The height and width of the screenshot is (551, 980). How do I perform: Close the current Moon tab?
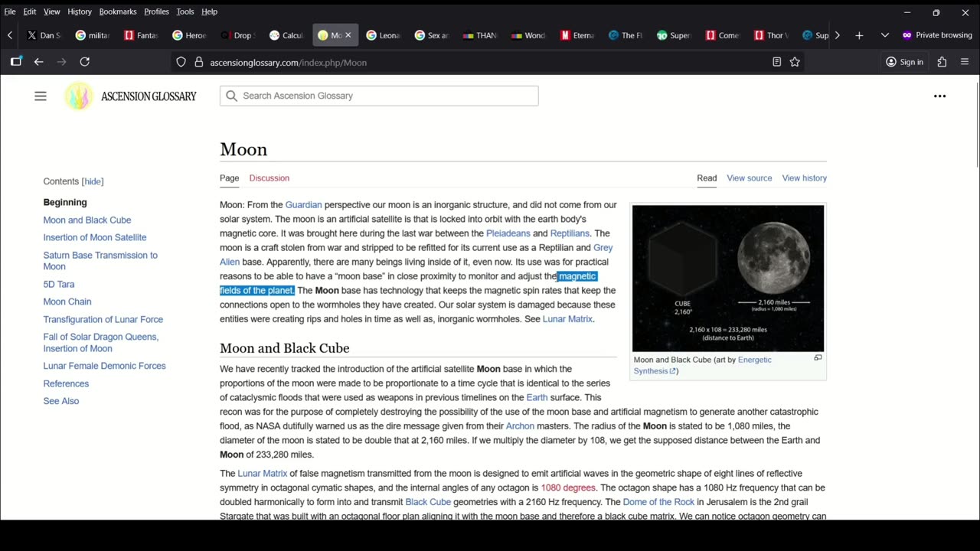pos(348,35)
